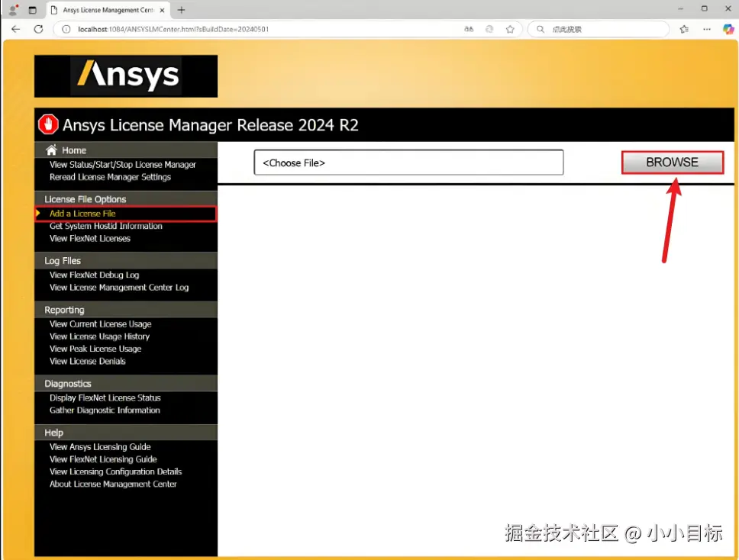This screenshot has width=739, height=560.
Task: Select Add a License File
Action: pos(82,214)
